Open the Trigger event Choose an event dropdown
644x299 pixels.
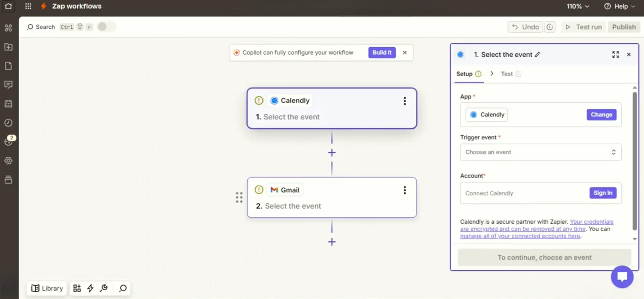pyautogui.click(x=541, y=152)
